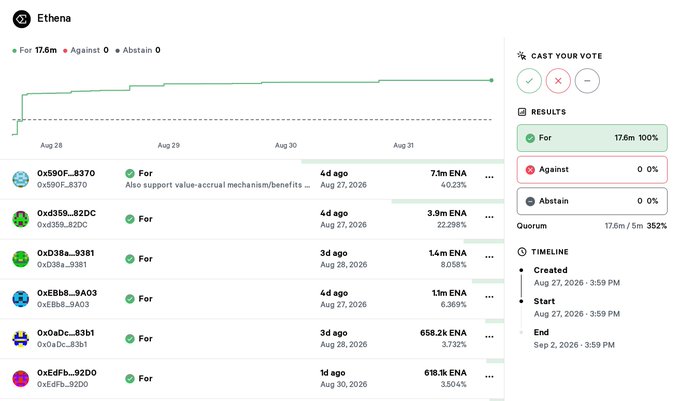Viewport: 680px width, 401px height.
Task: Open more options for 0xD38a...9381 vote
Action: [489, 257]
